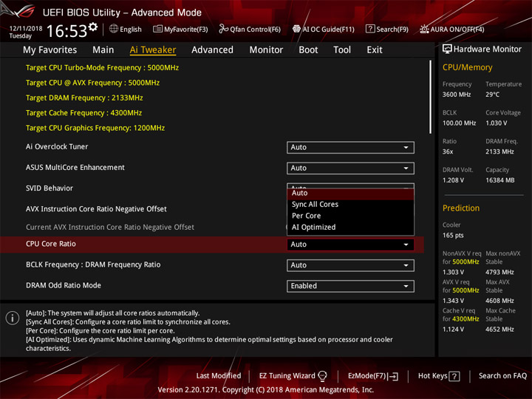The image size is (532, 399).
Task: Click the settings gear beside the clock
Action: [93, 27]
